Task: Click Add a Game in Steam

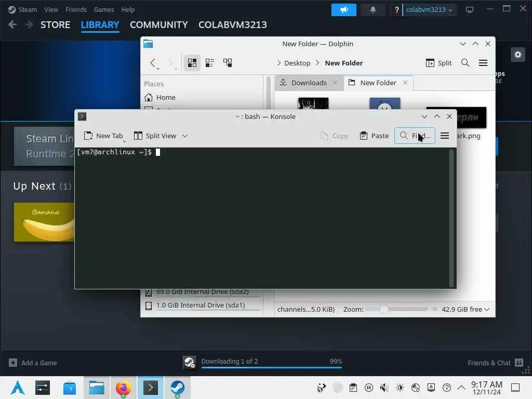Action: pos(33,363)
